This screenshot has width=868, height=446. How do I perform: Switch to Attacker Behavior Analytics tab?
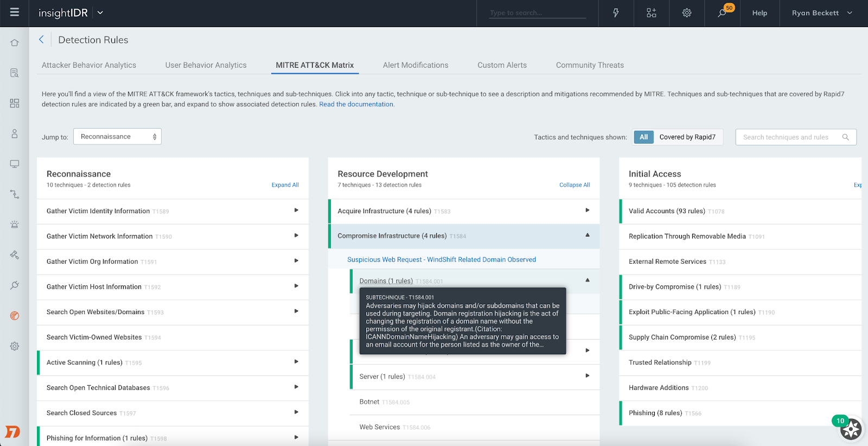tap(89, 65)
